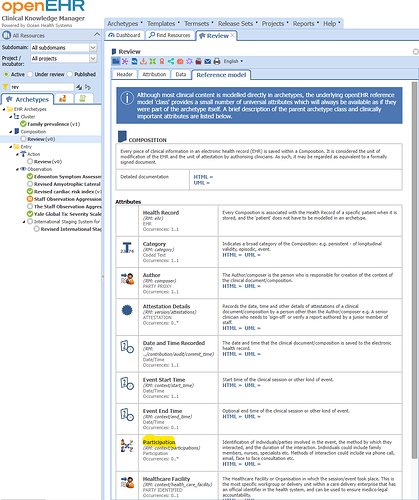Collapse the Cluster tree node arrow
419x500 pixels.
point(10,117)
